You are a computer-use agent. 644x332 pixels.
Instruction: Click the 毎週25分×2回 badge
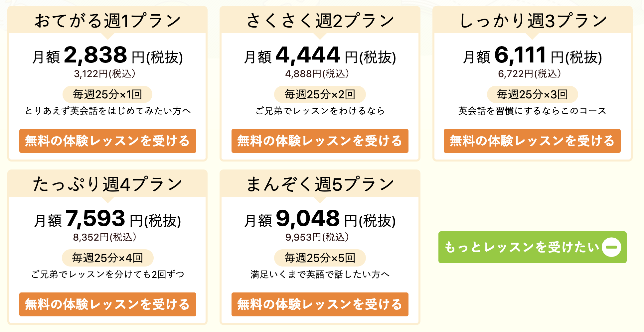point(320,94)
